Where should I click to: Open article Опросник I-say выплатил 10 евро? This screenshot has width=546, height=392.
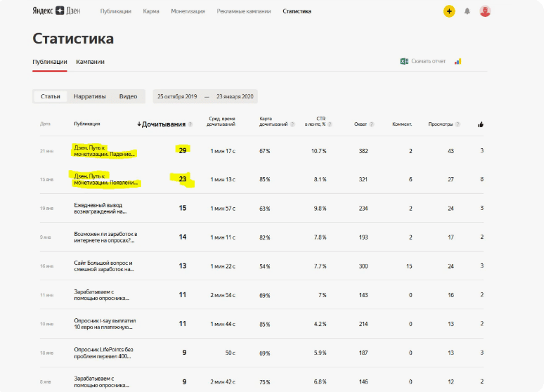[x=105, y=324]
